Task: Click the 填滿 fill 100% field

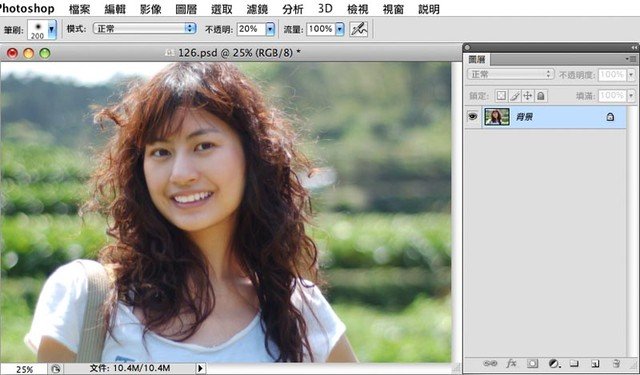Action: click(612, 96)
